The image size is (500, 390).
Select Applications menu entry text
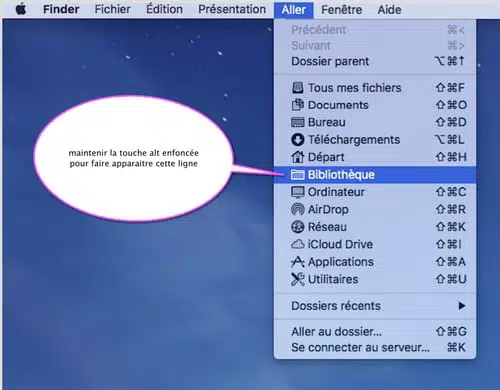point(341,262)
